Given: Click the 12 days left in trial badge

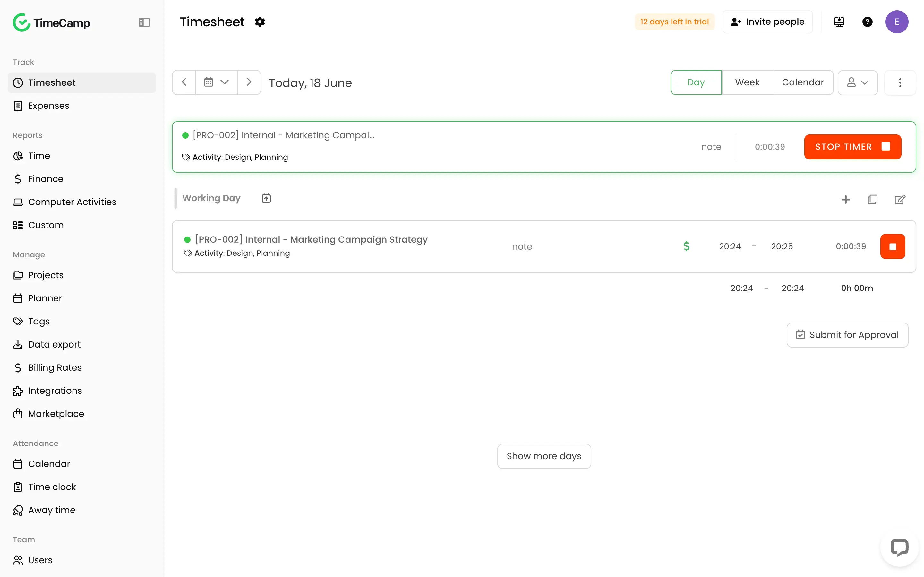Looking at the screenshot, I should 674,22.
